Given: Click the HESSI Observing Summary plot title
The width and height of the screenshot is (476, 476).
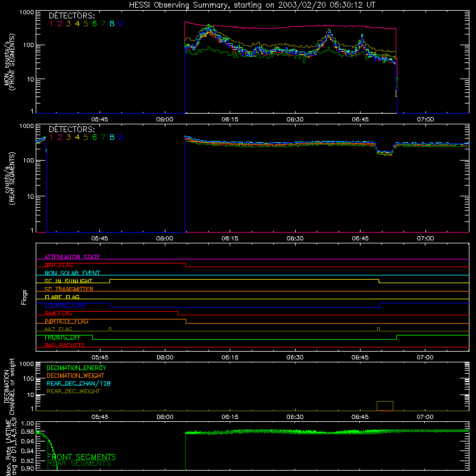Looking at the screenshot, I should point(252,5).
